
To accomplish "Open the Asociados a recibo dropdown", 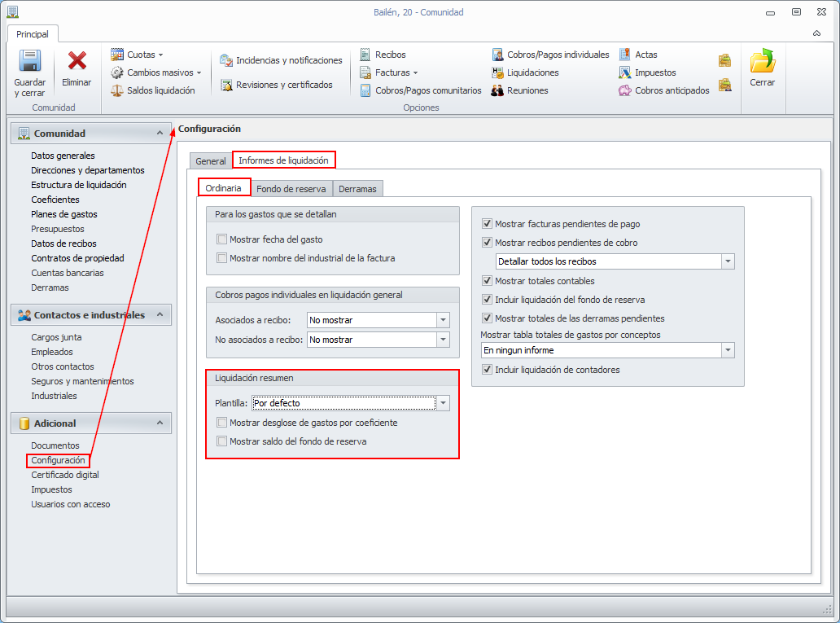I will pyautogui.click(x=443, y=320).
